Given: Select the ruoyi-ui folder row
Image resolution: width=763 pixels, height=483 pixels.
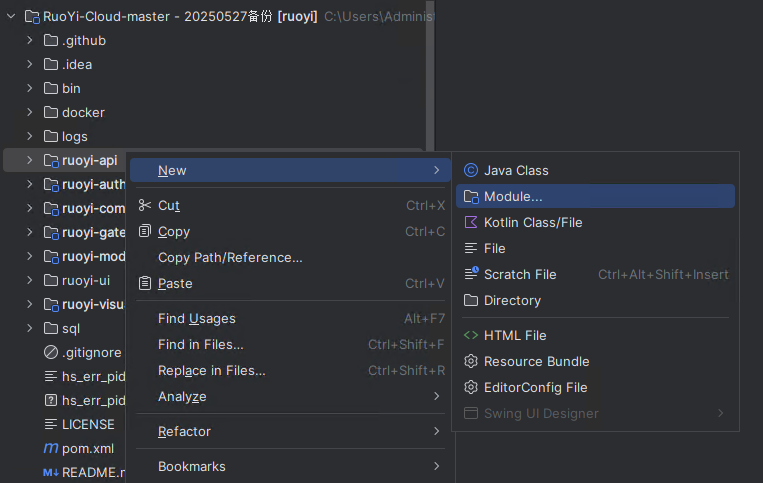Looking at the screenshot, I should [x=64, y=280].
